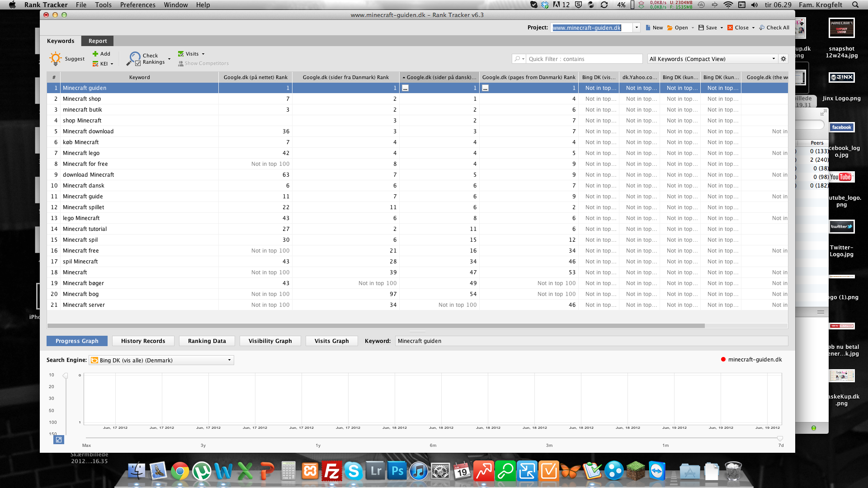Open iTunes from the dock
Screen dimensions: 868x488
pos(419,471)
